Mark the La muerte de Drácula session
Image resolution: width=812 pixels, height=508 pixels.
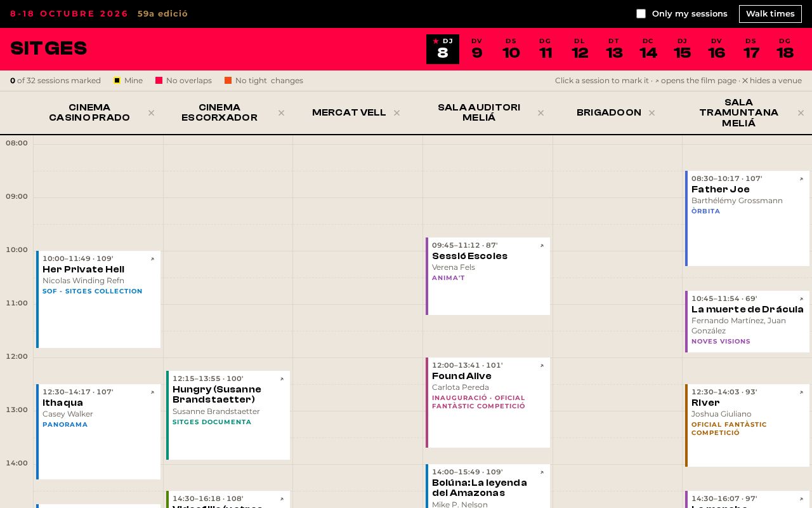click(x=747, y=321)
